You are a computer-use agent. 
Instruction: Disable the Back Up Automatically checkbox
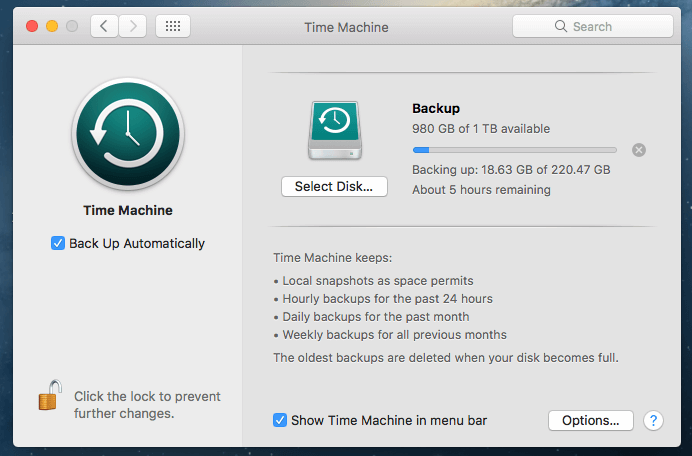(x=58, y=243)
